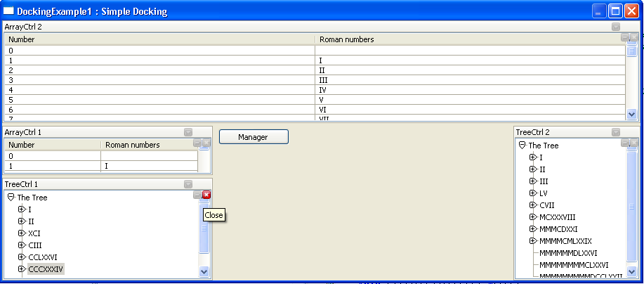The image size is (644, 284).
Task: Open the ArrayCtrl 2 title bar dropdown menu
Action: [x=616, y=27]
